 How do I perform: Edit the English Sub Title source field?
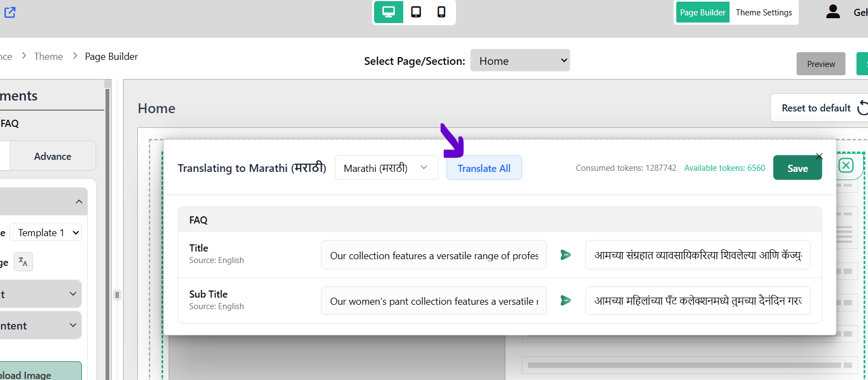tap(434, 301)
